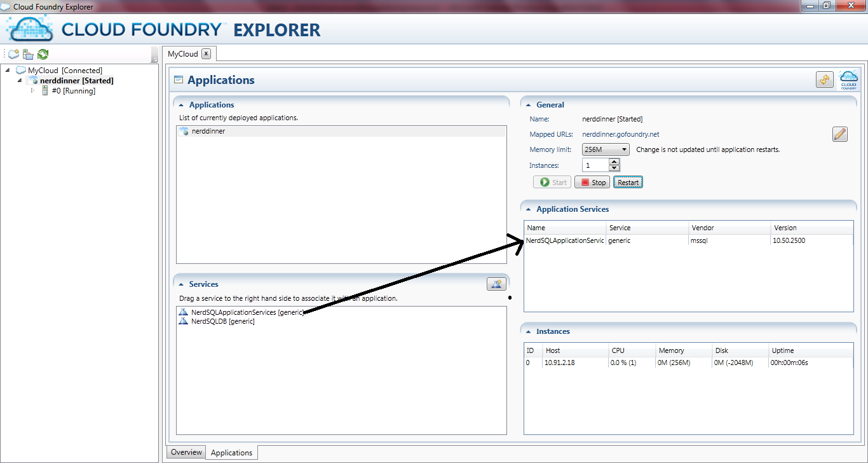Click the nerddinner.gofoundry.net mapped URL
This screenshot has width=868, height=463.
coord(621,134)
